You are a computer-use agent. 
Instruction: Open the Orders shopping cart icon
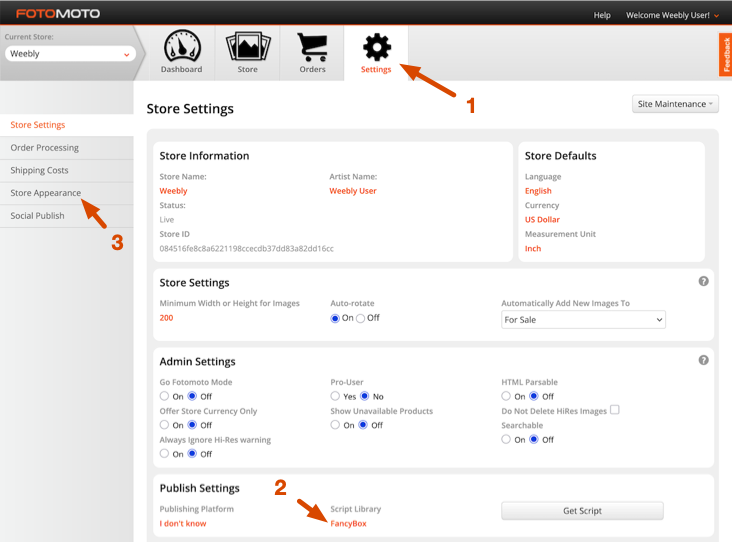pyautogui.click(x=312, y=47)
